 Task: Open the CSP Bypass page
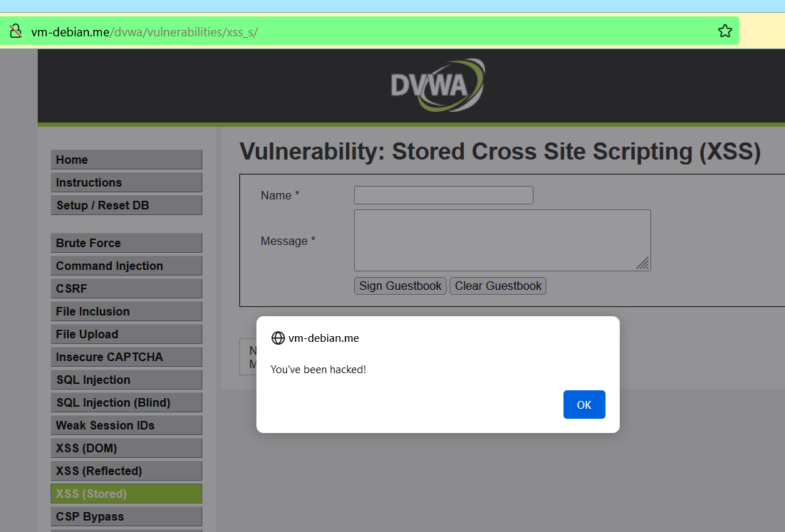[x=126, y=516]
